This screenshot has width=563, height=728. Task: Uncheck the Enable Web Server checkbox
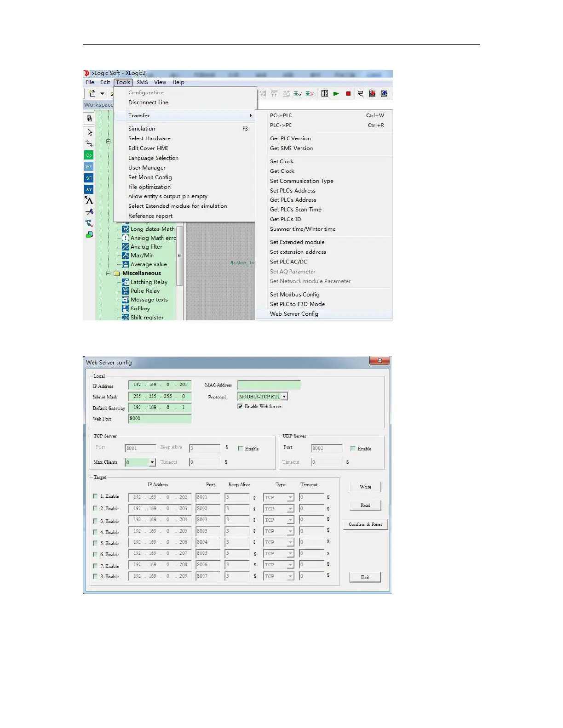click(x=240, y=406)
